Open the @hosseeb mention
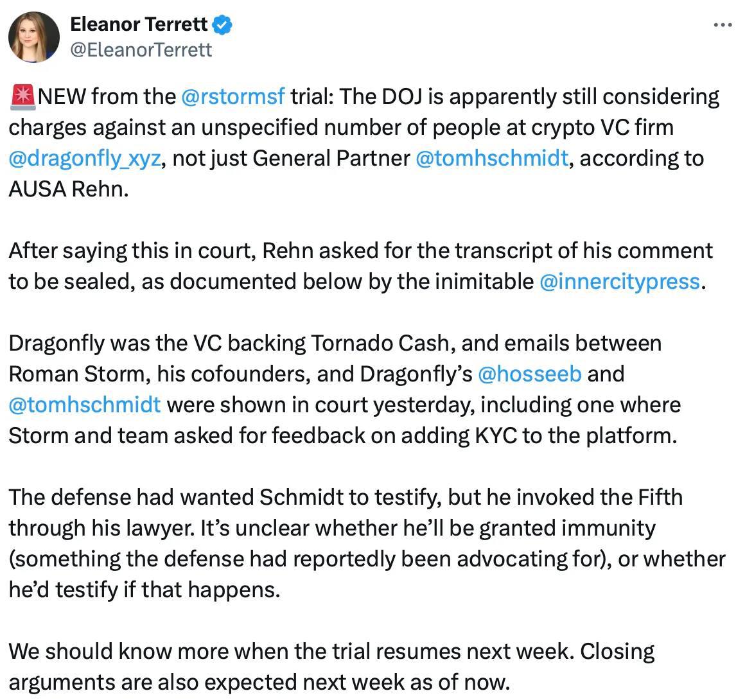The width and height of the screenshot is (745, 700). point(529,374)
